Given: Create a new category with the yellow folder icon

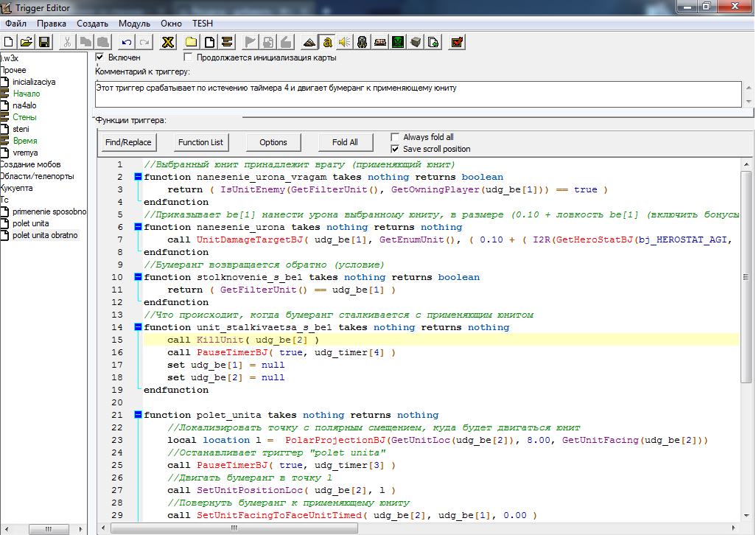Looking at the screenshot, I should pos(192,42).
